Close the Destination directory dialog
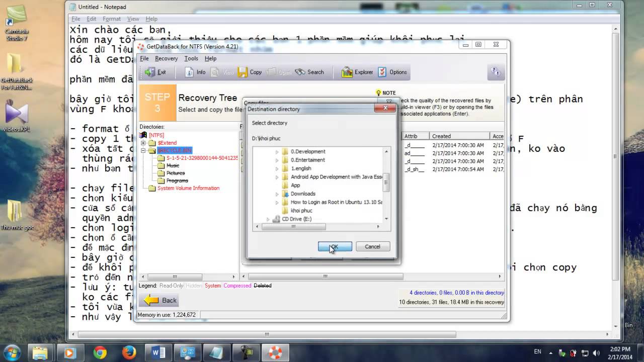 [x=385, y=108]
